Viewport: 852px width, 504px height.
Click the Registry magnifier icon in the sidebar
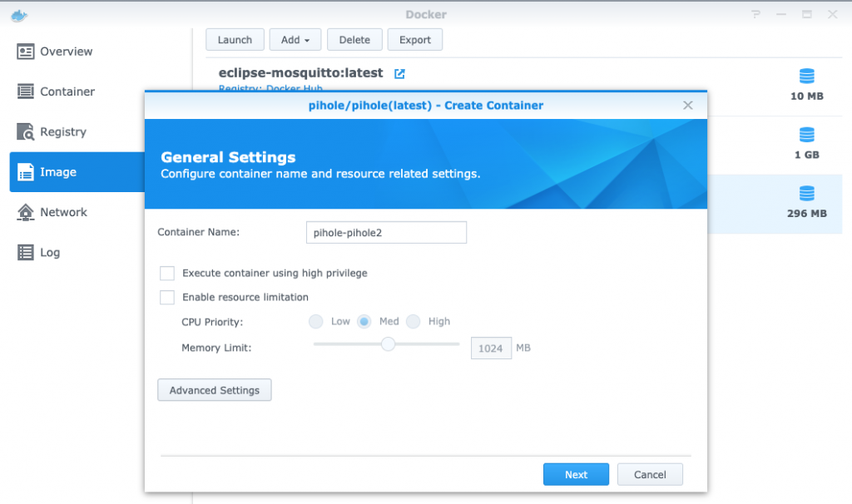point(26,131)
